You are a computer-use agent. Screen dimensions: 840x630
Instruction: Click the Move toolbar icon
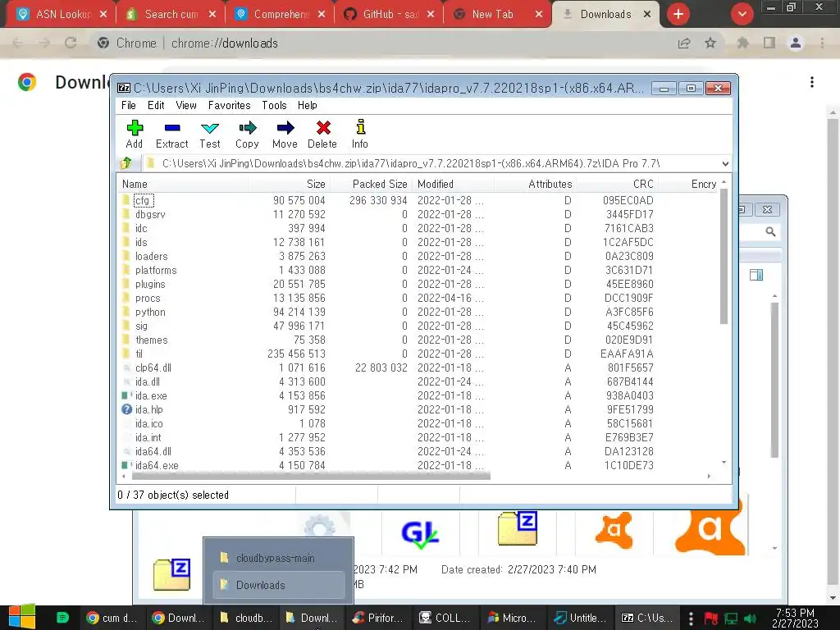coord(285,134)
